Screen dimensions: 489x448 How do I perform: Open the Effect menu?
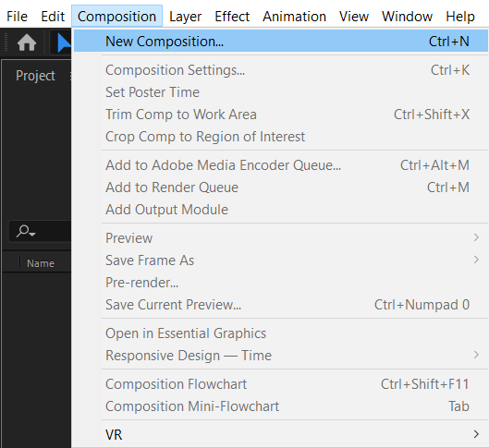pyautogui.click(x=232, y=17)
